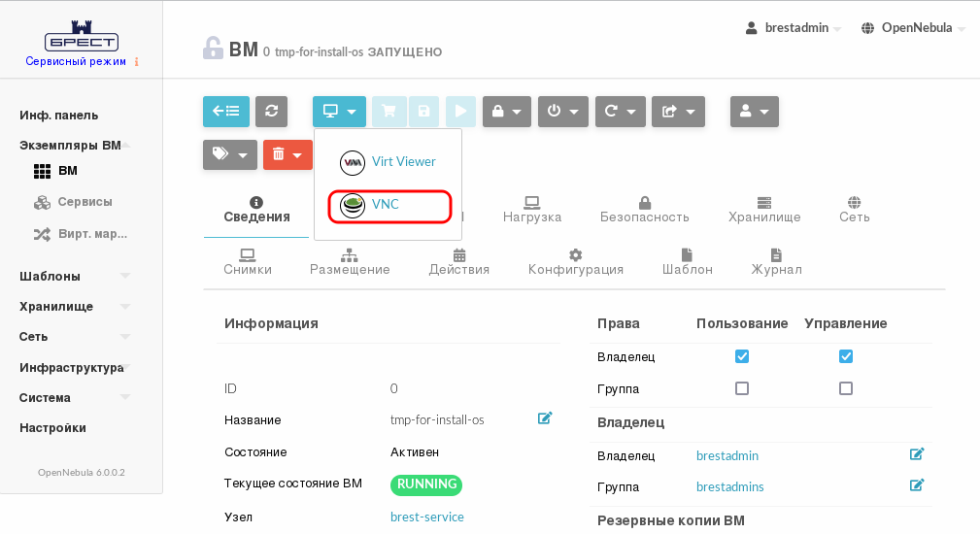This screenshot has width=980, height=534.
Task: Click the back to list button
Action: 226,112
